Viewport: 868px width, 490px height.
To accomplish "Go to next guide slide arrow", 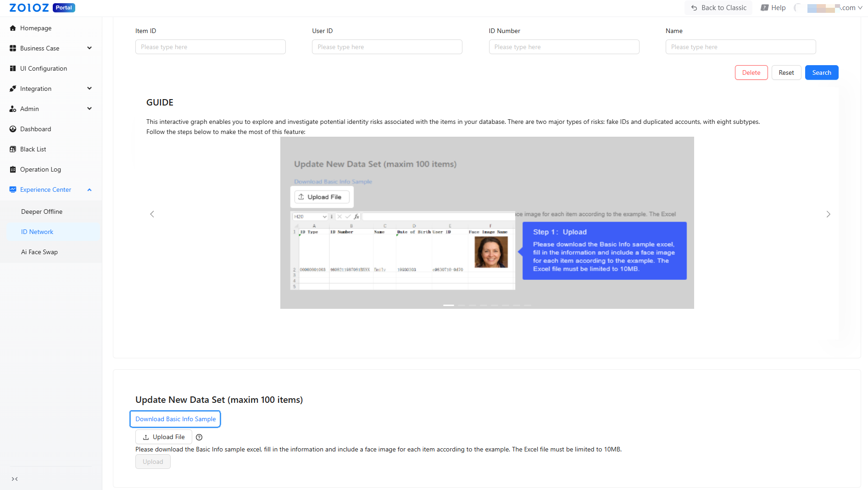I will (828, 214).
